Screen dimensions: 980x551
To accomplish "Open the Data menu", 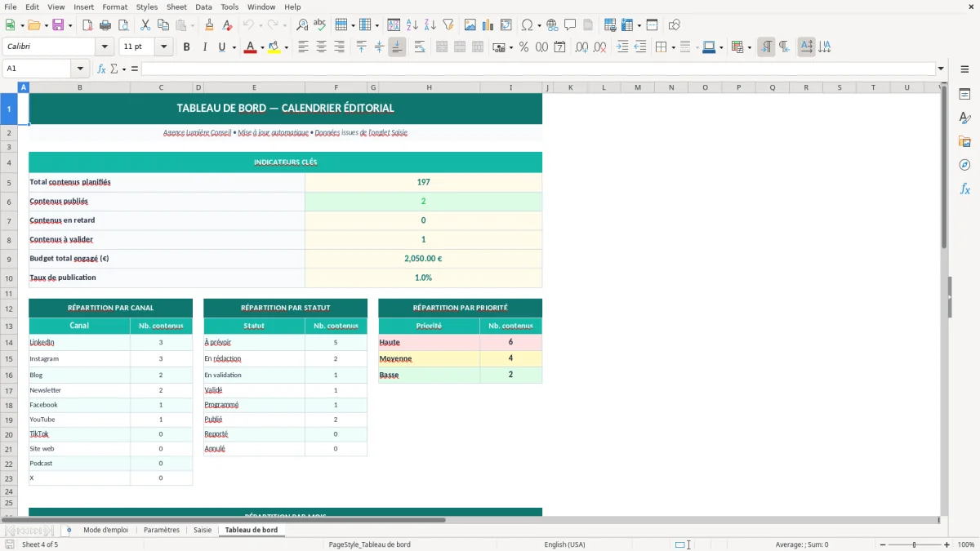I will tap(204, 7).
